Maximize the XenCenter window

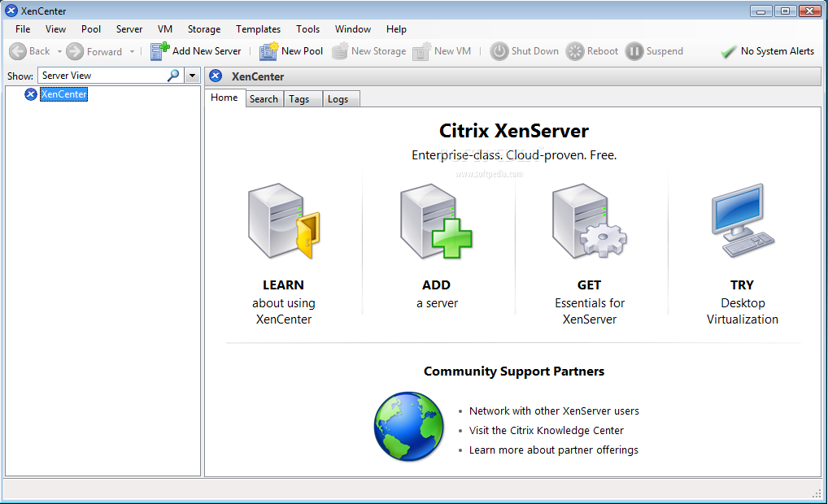point(785,11)
